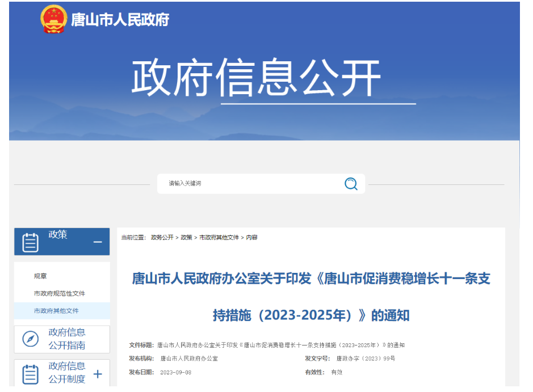Collapse the 政策 section with minus sign
Image resolution: width=533 pixels, height=392 pixels.
click(98, 242)
